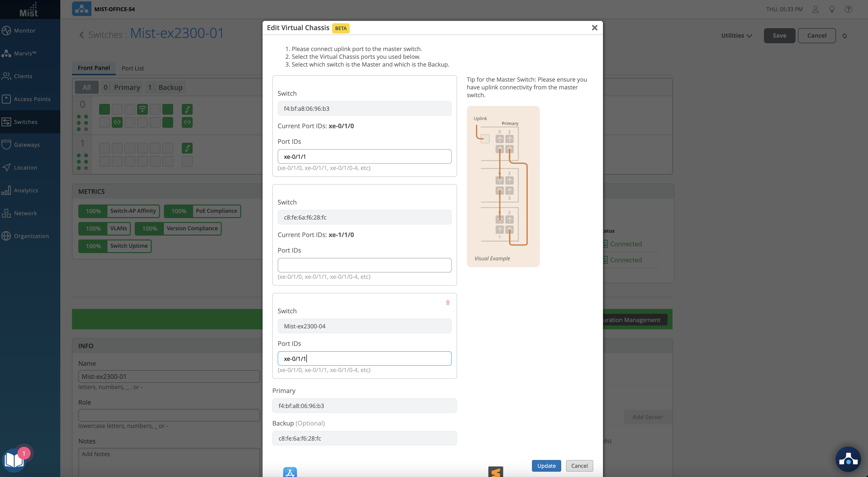
Task: Open the guide book notification icon
Action: pyautogui.click(x=14, y=460)
